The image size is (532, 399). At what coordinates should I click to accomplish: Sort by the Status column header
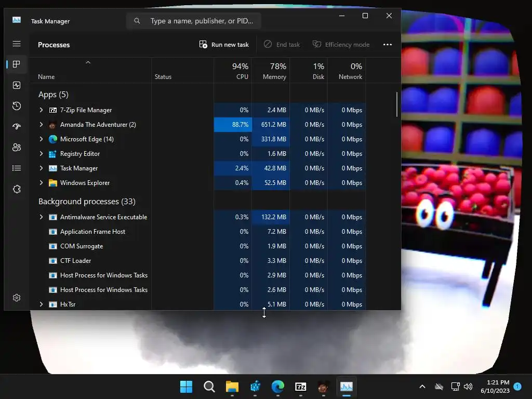pyautogui.click(x=182, y=71)
